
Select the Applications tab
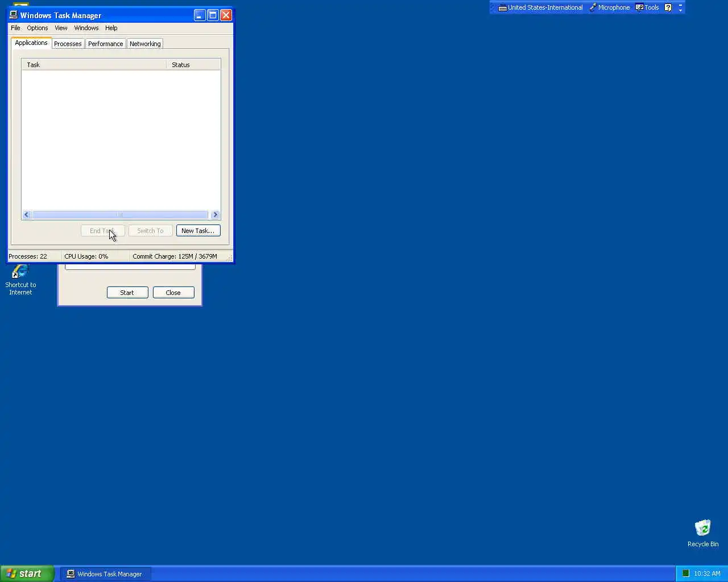[x=31, y=43]
